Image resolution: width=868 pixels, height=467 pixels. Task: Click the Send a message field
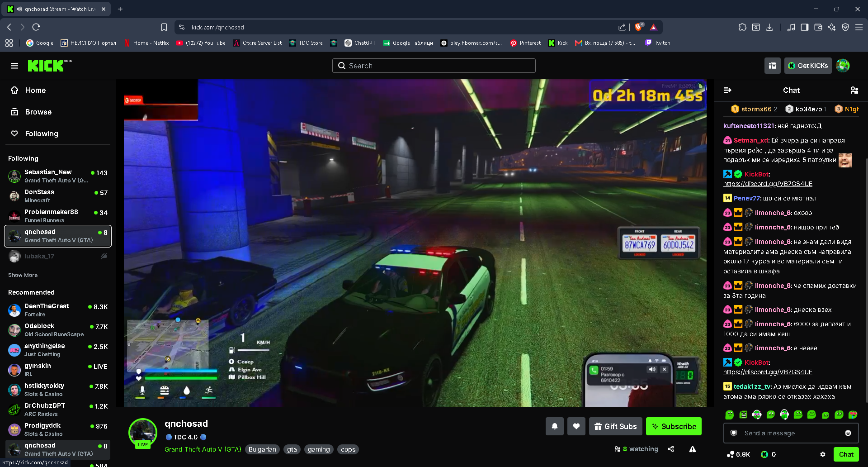[x=791, y=433]
